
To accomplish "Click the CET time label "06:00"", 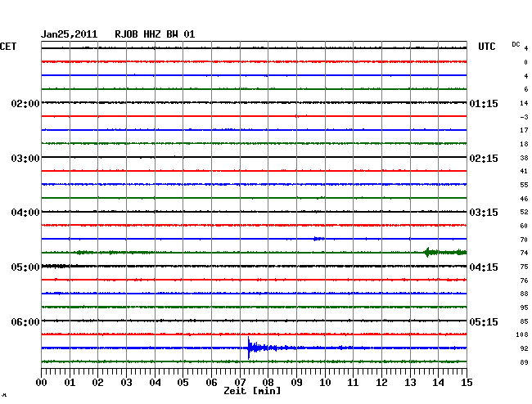I will point(25,321).
